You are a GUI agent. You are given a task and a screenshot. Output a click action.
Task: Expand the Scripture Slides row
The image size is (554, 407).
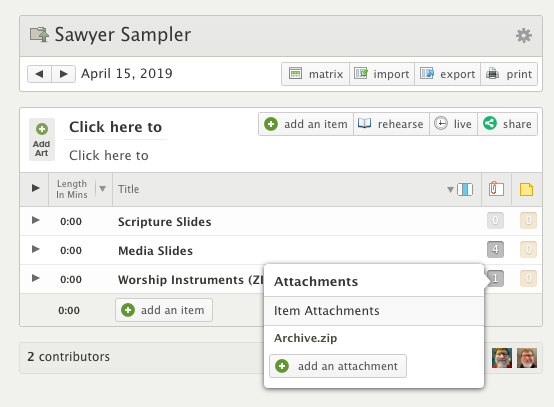point(35,220)
